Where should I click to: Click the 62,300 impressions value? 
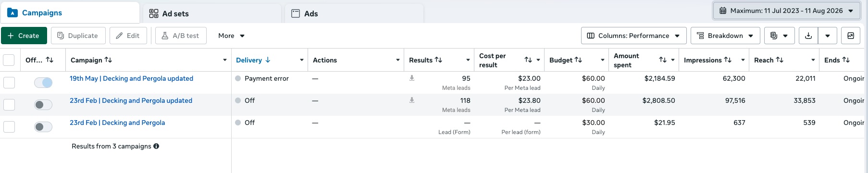click(734, 78)
